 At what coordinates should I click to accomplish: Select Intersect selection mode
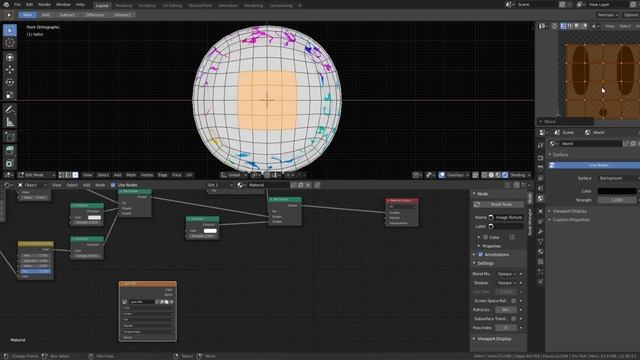coord(122,15)
